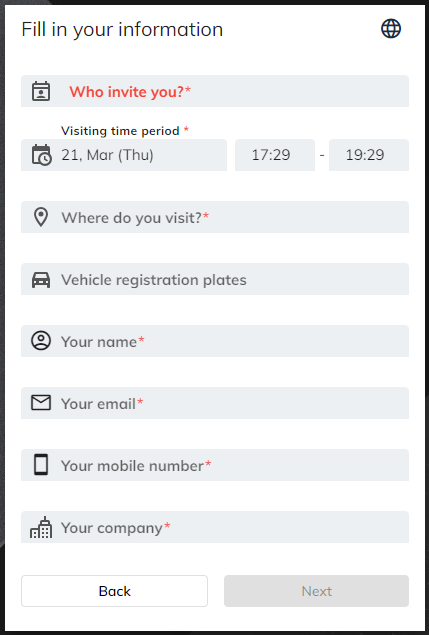Screen dimensions: 429x635
Task: Focus the Your email field
Action: point(215,403)
